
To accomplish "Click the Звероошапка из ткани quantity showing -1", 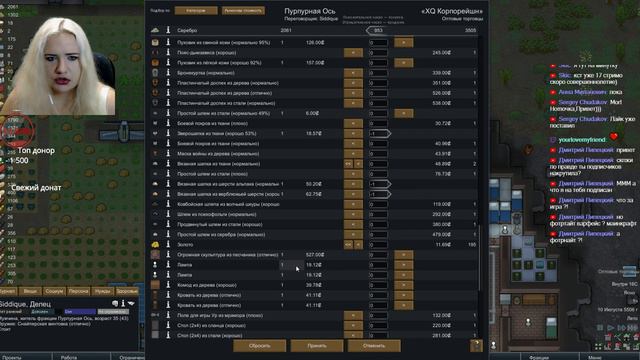I will pos(380,133).
